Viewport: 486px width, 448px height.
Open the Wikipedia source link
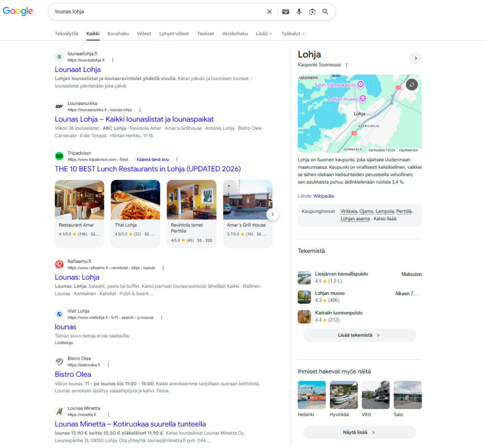[323, 196]
